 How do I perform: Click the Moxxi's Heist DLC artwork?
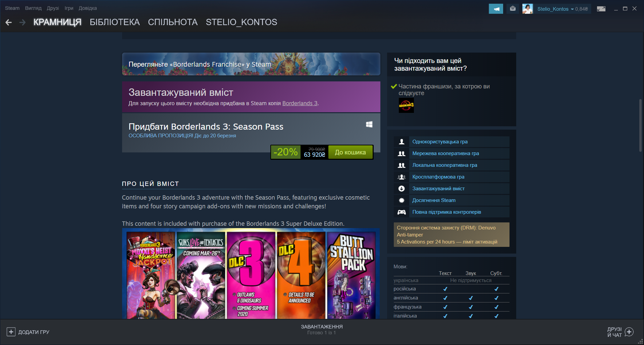click(x=151, y=275)
